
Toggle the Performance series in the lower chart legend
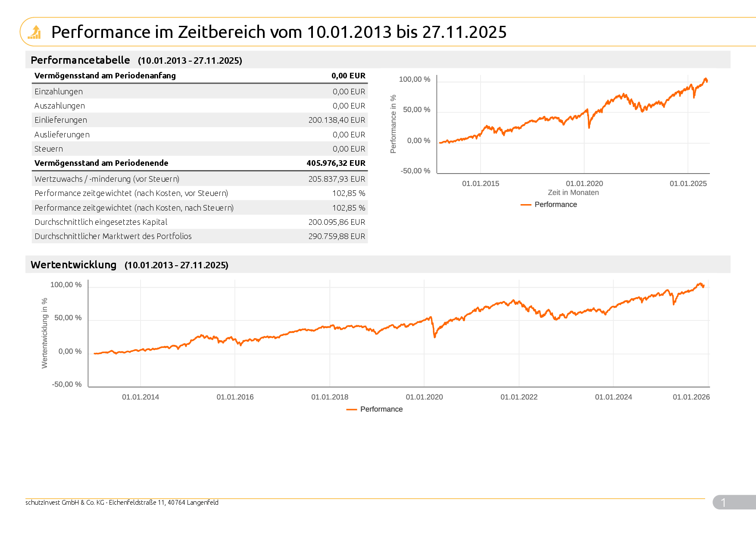coord(381,410)
